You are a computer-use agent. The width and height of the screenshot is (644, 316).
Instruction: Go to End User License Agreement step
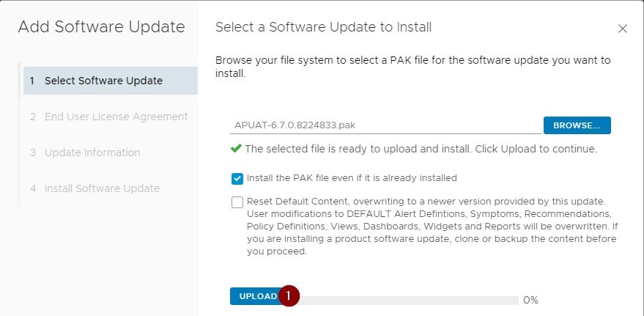[x=116, y=117]
